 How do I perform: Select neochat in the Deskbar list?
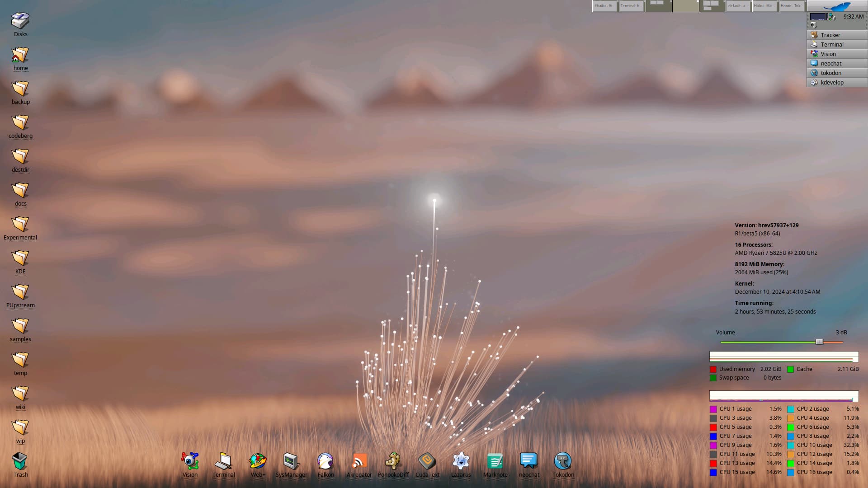tap(837, 63)
